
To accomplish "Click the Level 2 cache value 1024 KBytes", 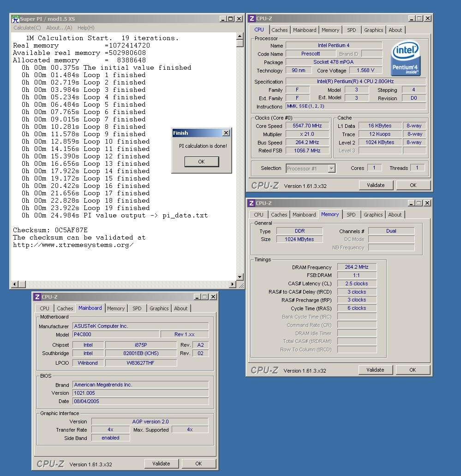I will pos(380,142).
